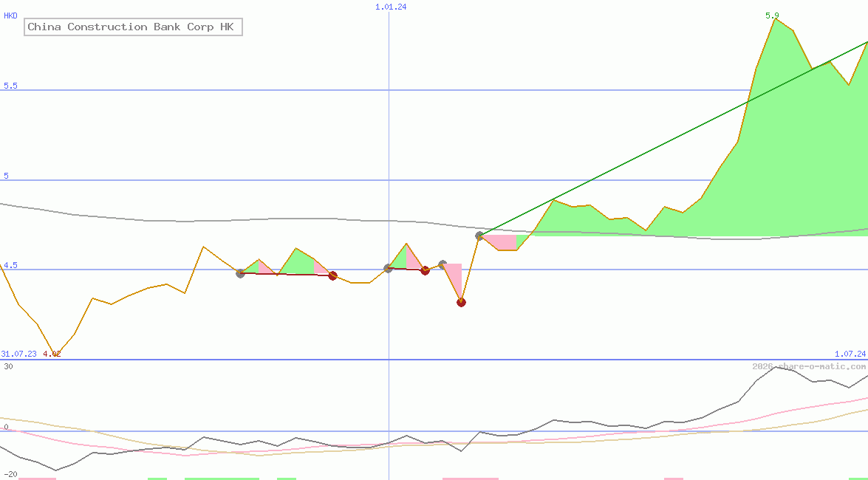This screenshot has width=868, height=480.
Task: Click the 5.5 price axis label
Action: click(10, 86)
